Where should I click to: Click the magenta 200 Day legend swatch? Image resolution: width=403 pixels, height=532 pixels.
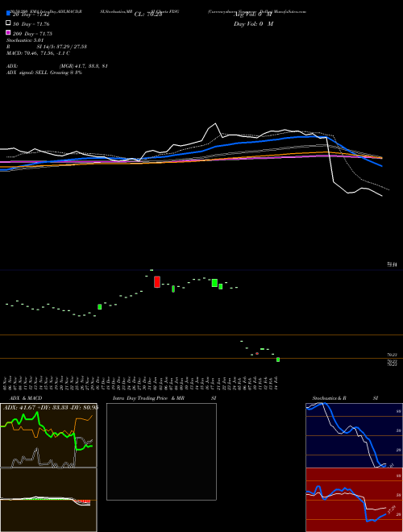[x=9, y=32]
